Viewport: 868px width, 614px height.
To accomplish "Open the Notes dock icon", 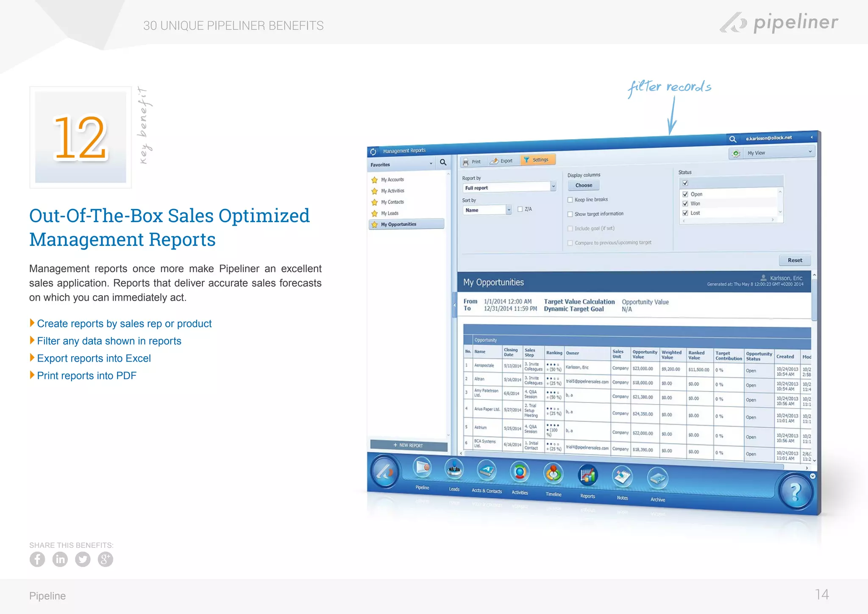I will click(x=622, y=477).
